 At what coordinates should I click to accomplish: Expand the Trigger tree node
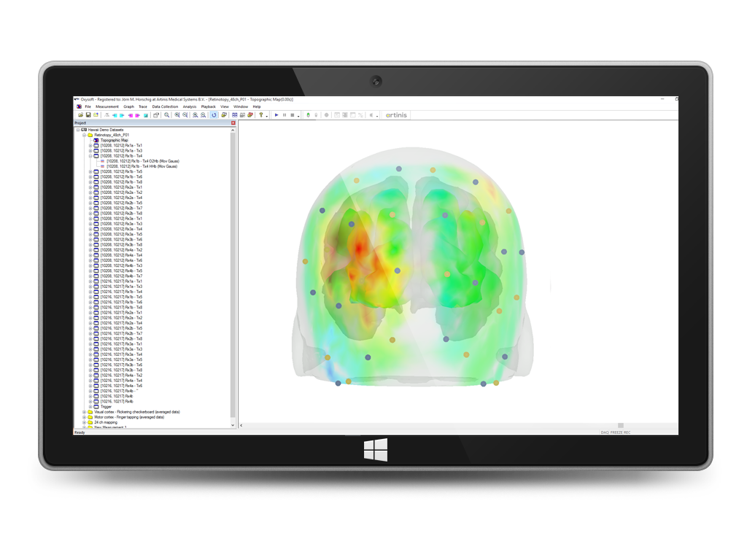90,407
